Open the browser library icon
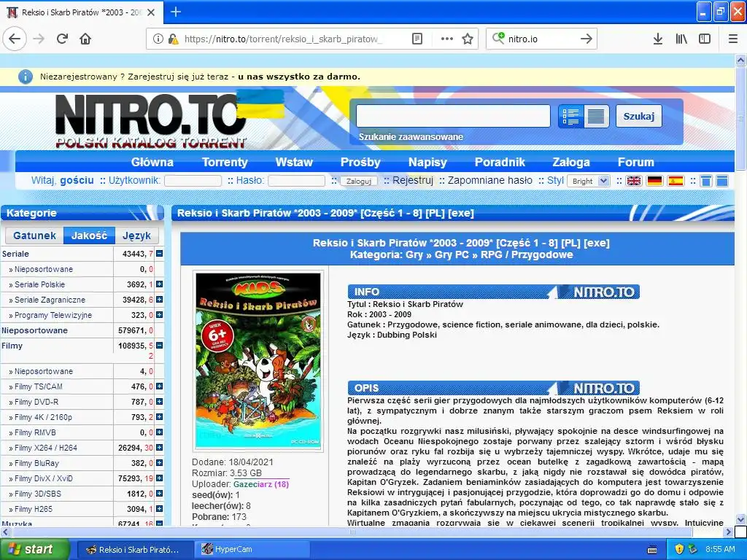The image size is (747, 560). (x=681, y=39)
